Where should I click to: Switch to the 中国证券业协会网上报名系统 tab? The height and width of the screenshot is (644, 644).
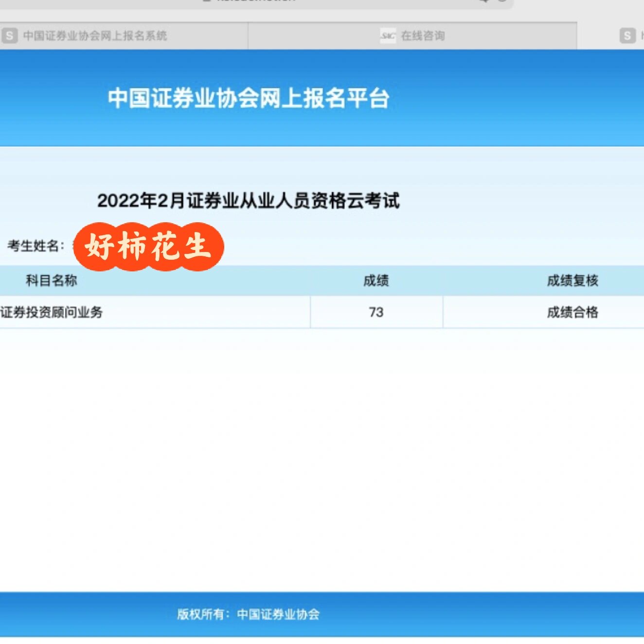click(x=124, y=36)
